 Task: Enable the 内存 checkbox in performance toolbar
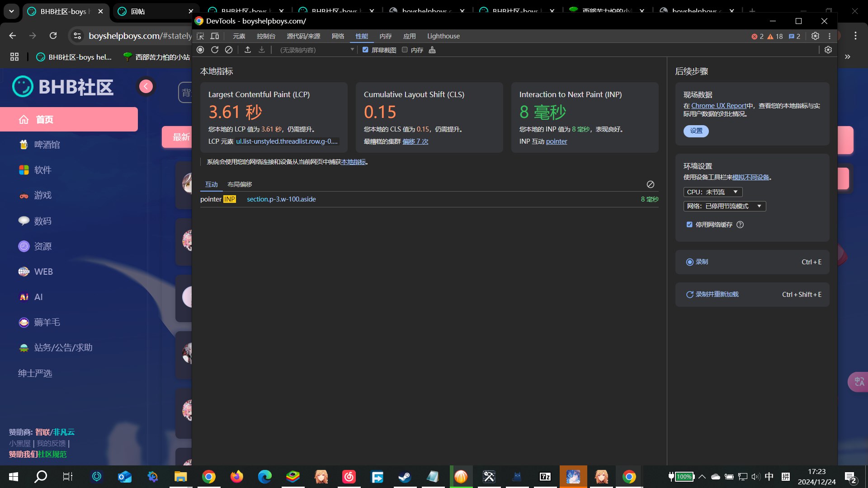click(x=405, y=50)
